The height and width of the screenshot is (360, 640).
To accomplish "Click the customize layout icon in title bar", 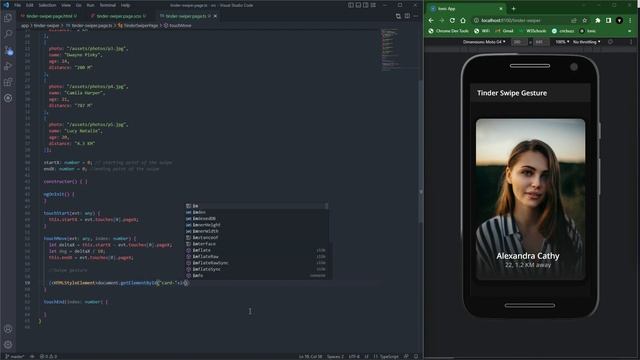I will click(x=373, y=5).
